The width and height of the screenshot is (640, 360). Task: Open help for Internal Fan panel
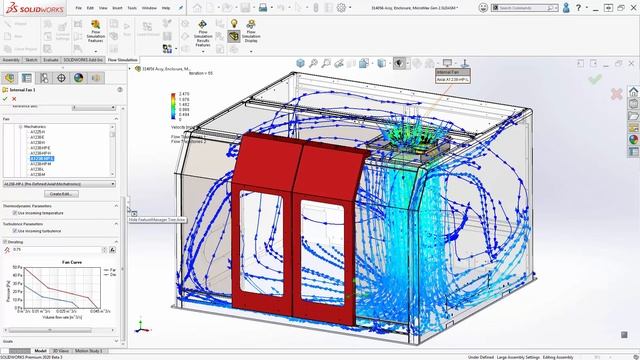pyautogui.click(x=120, y=89)
